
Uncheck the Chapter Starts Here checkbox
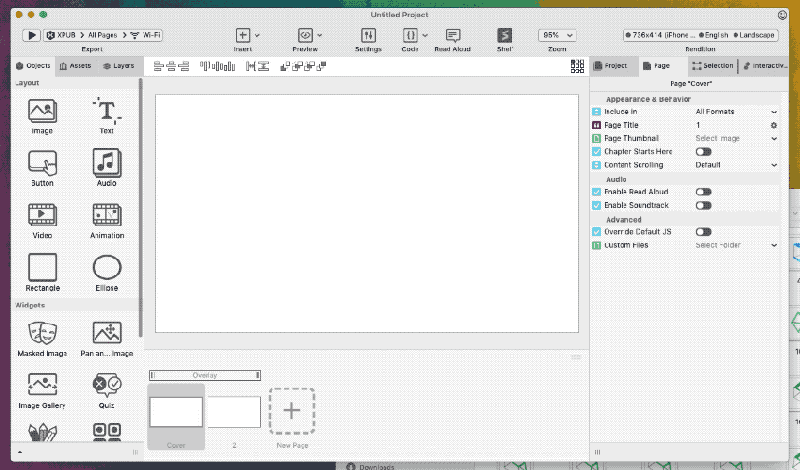(x=596, y=152)
